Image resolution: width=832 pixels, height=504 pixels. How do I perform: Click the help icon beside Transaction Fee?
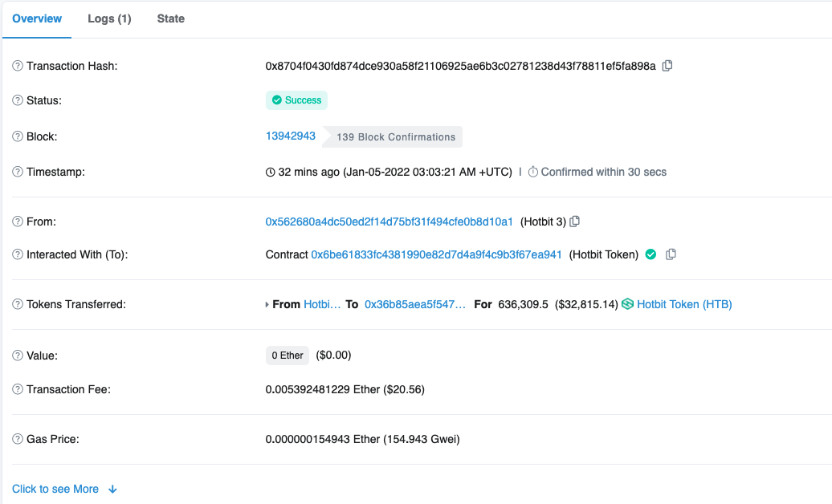pos(18,389)
